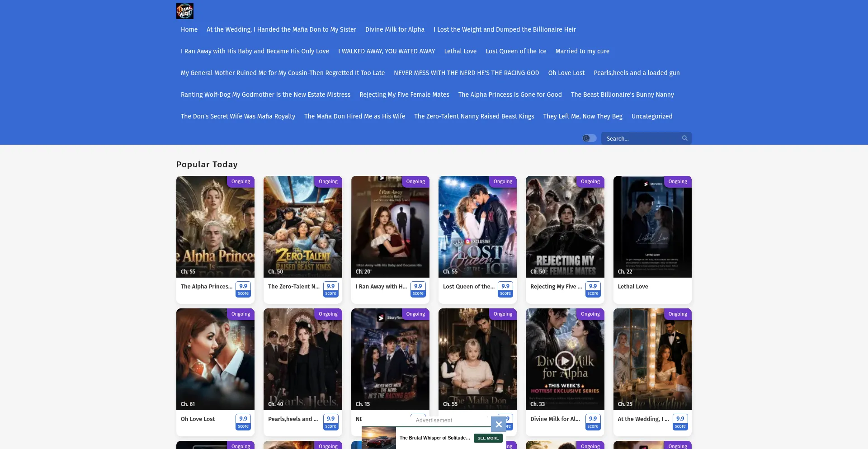Open Rejecting My Five Female Mates cover

[565, 227]
